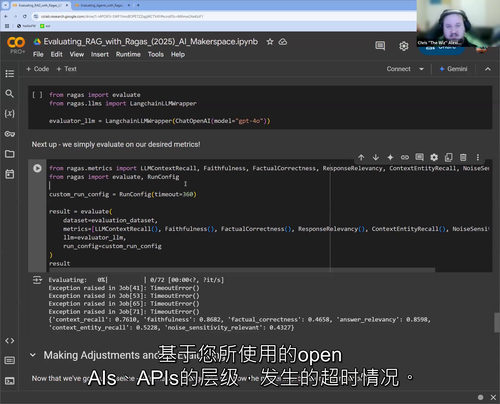Open the variables {x} panel
The width and height of the screenshot is (500, 404).
(x=10, y=114)
